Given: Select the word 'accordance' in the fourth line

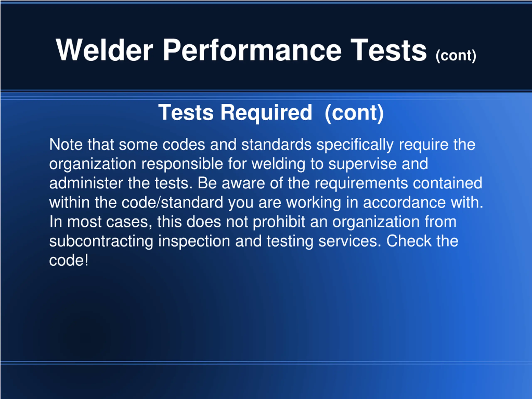Looking at the screenshot, I should click(404, 202).
